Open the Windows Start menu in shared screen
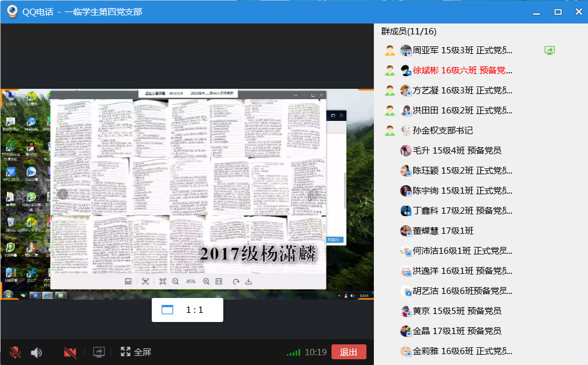This screenshot has height=365, width=588. pos(8,295)
